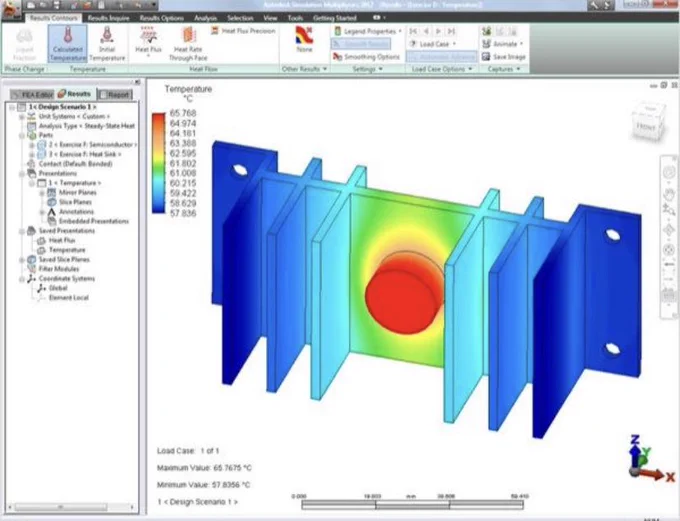Open the Analysis ribbon tab

pos(205,18)
